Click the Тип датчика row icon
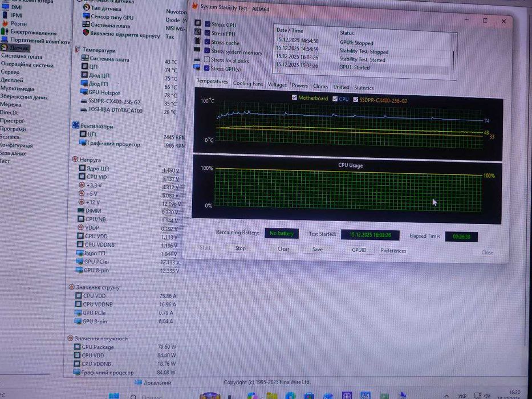 point(86,7)
